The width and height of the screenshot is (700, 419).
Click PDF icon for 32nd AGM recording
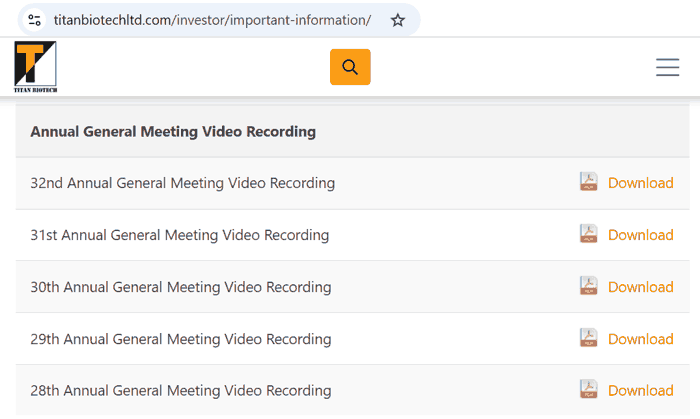click(x=588, y=182)
